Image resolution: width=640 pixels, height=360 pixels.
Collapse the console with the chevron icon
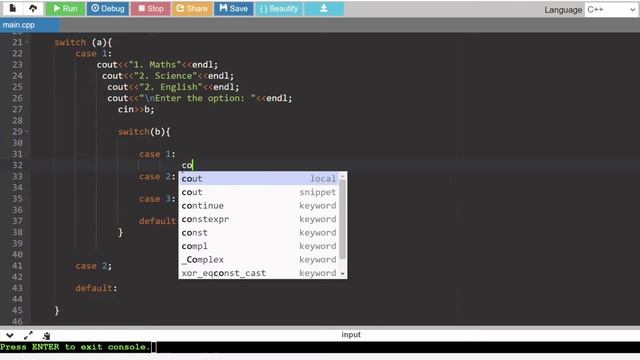tap(10, 336)
